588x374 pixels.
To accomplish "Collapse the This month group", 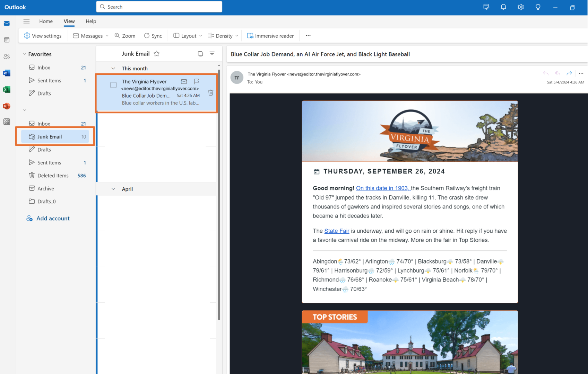I will (113, 69).
